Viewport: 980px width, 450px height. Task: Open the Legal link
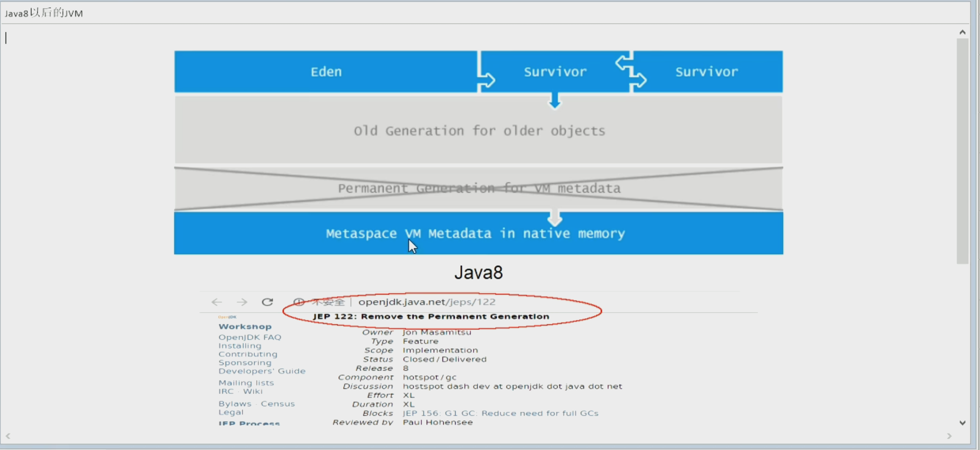click(x=231, y=412)
